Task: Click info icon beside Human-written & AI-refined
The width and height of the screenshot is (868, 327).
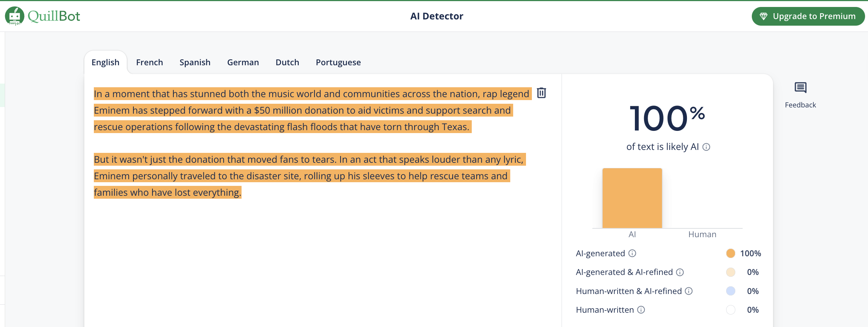Action: [x=689, y=291]
